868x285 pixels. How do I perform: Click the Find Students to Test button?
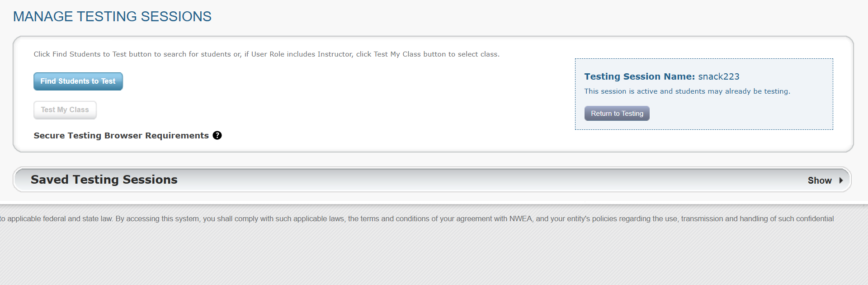coord(78,81)
